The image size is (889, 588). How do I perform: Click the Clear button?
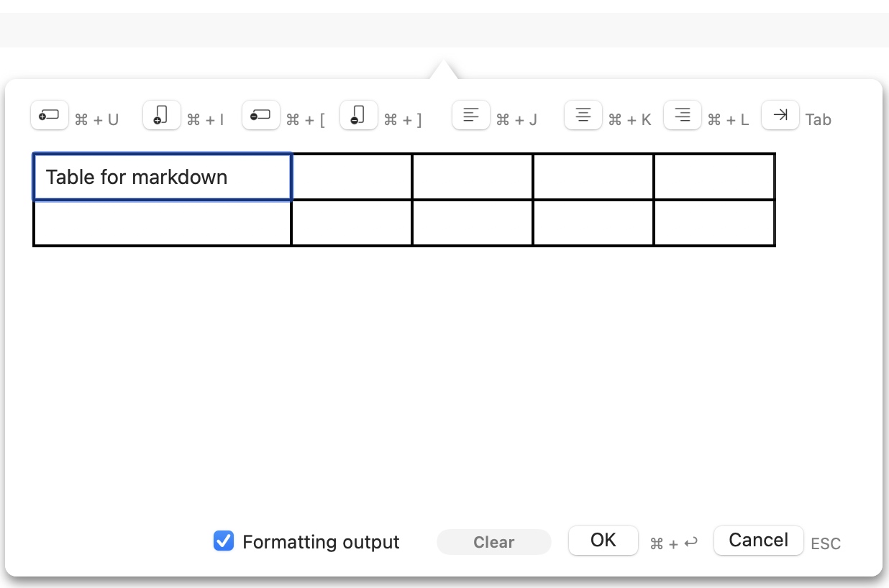[x=493, y=542]
